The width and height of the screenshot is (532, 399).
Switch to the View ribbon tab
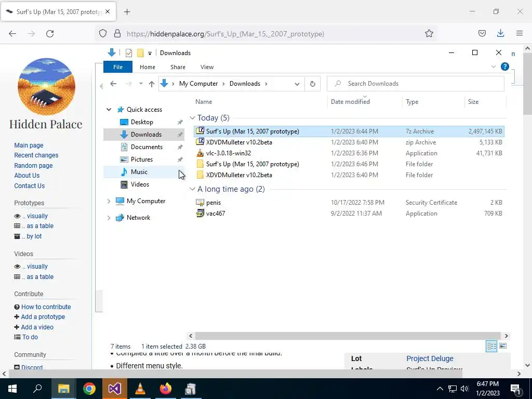(207, 67)
